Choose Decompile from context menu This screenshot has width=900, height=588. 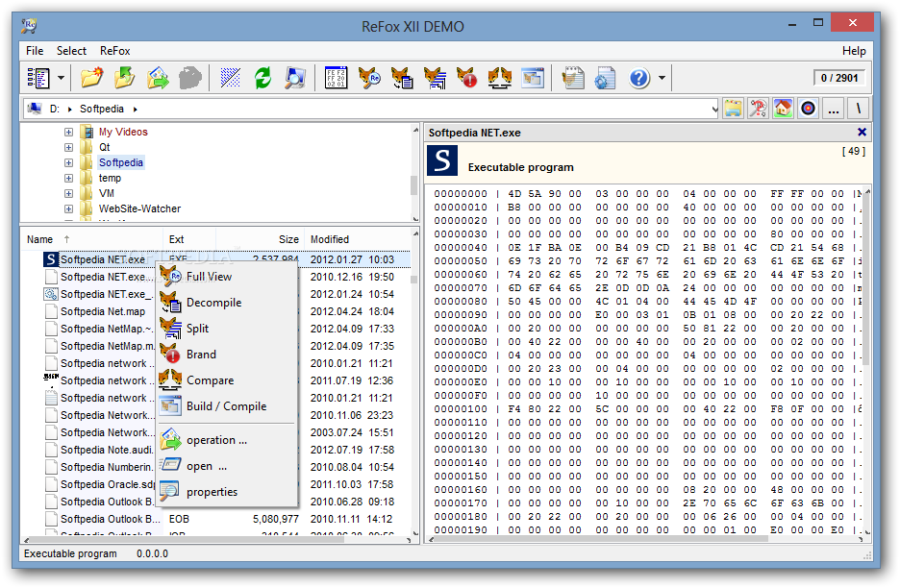(x=227, y=303)
